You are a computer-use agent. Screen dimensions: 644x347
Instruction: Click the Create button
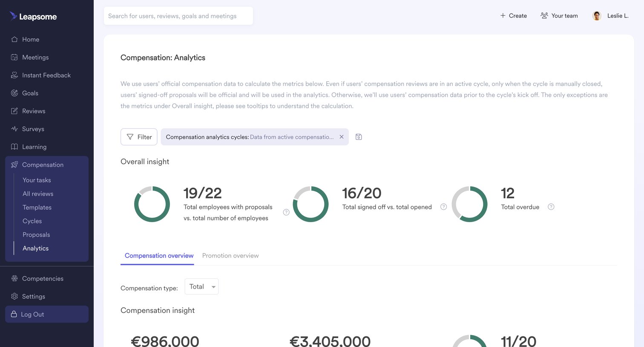coord(514,16)
